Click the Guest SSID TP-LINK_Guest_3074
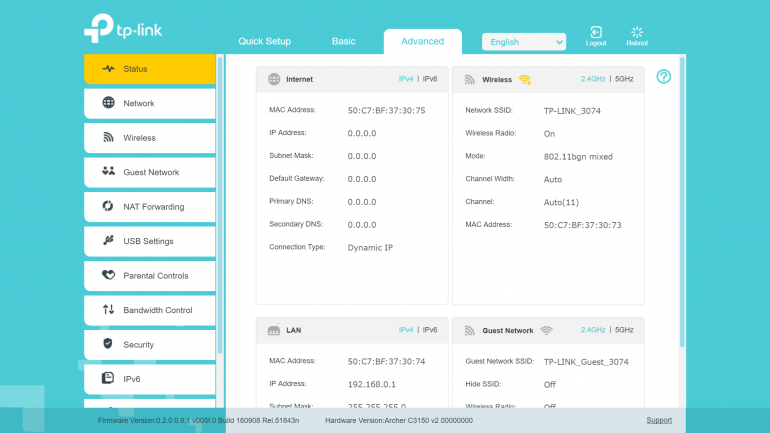This screenshot has width=770, height=433. [586, 362]
